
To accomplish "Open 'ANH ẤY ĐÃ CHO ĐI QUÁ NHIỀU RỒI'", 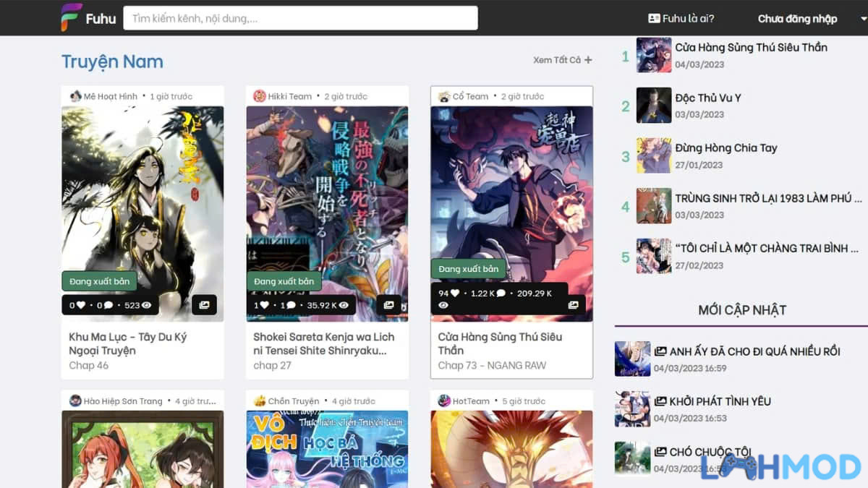I will click(x=755, y=351).
